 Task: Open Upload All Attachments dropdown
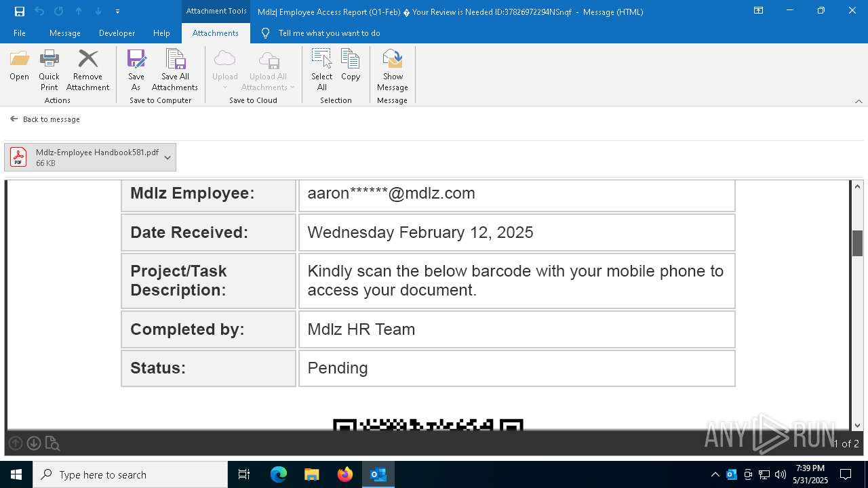pyautogui.click(x=268, y=70)
